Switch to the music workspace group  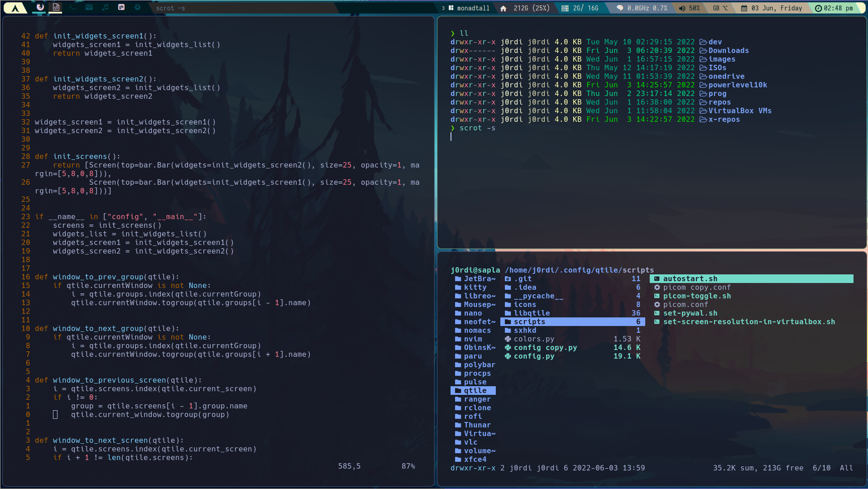click(x=105, y=7)
